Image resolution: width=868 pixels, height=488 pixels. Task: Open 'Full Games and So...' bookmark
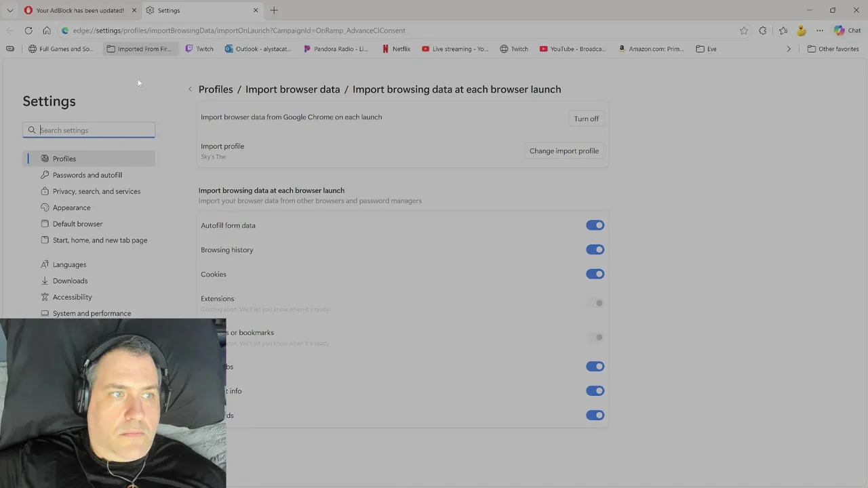[x=61, y=49]
